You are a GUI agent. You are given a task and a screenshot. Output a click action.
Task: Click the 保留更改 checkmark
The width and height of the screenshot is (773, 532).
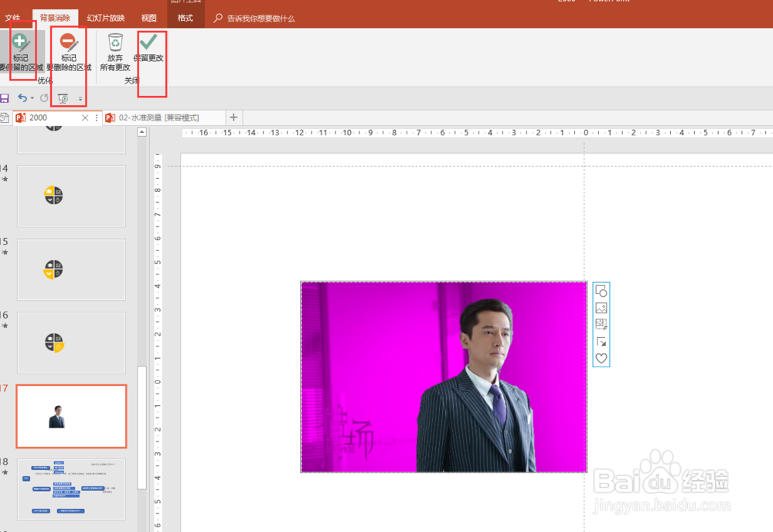pos(148,42)
